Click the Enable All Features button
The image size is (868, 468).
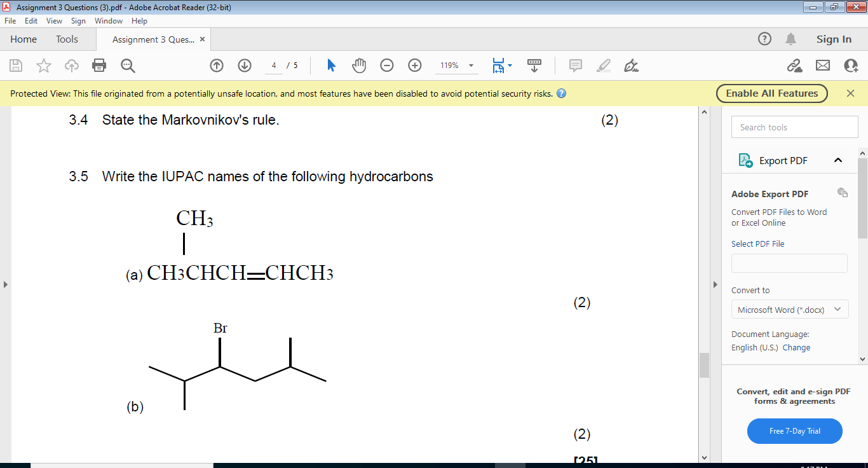(x=771, y=93)
